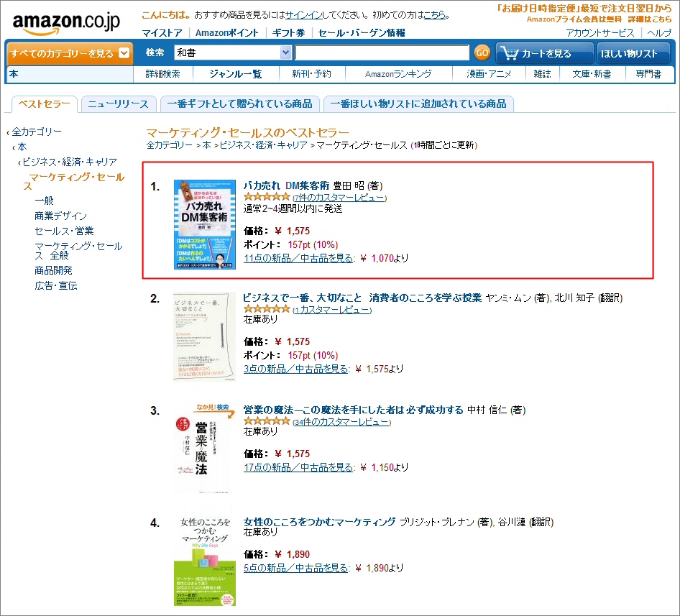Viewport: 680px width, 616px height.
Task: Click the shopping cart icon
Action: point(509,53)
